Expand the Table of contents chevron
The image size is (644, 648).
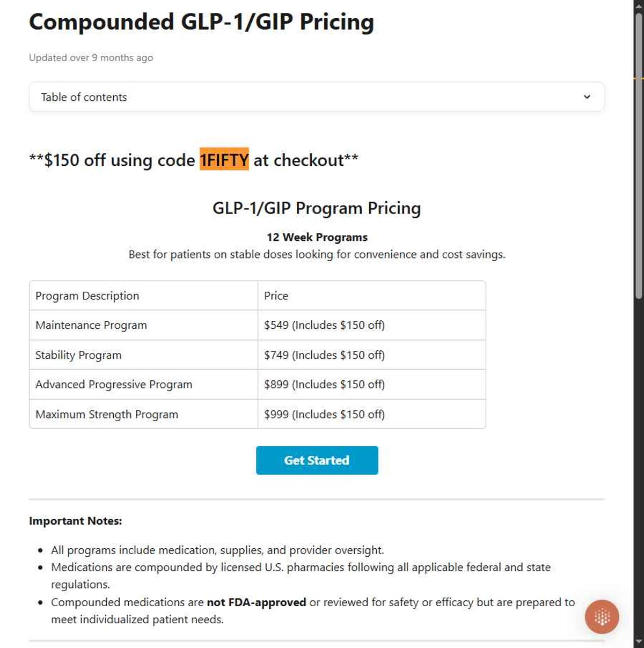(x=587, y=97)
